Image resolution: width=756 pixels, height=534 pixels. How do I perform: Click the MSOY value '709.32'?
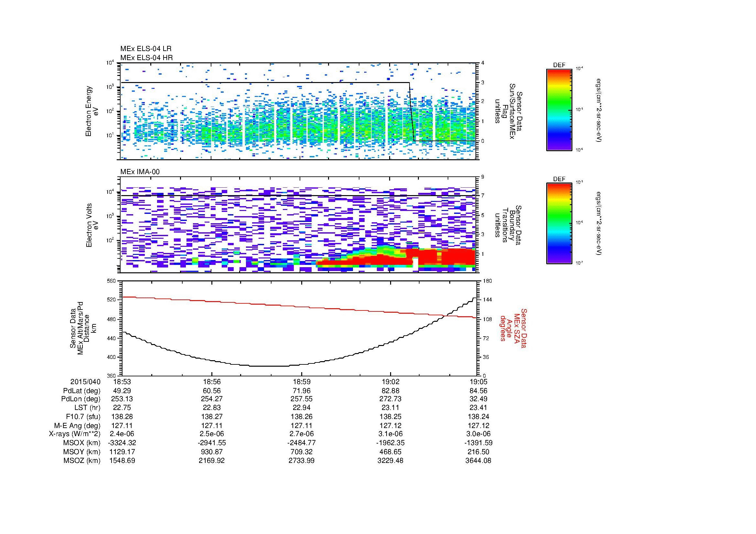point(301,452)
